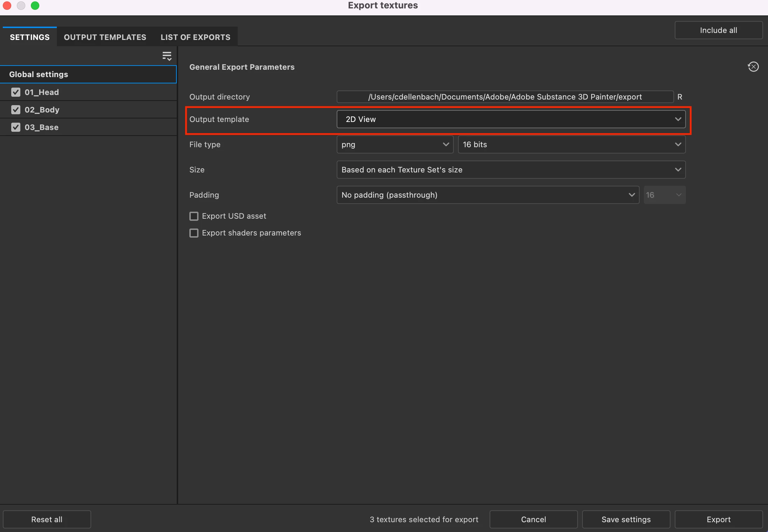Open the png file type dropdown

(395, 144)
